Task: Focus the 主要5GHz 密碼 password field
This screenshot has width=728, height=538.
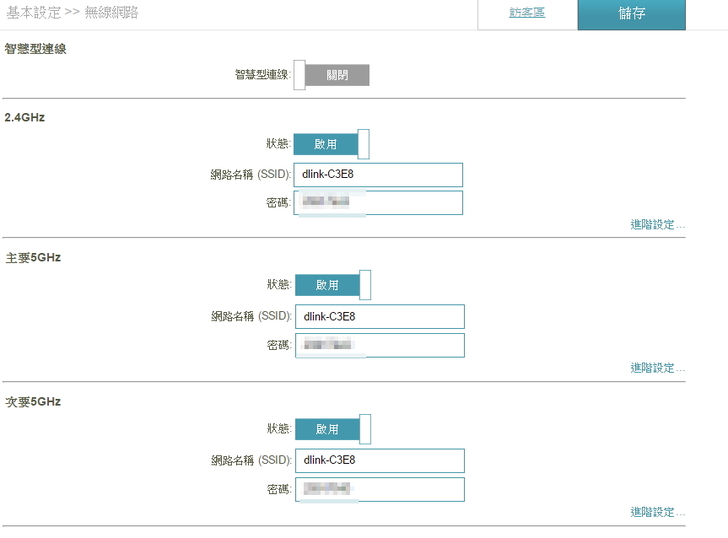Action: [379, 345]
